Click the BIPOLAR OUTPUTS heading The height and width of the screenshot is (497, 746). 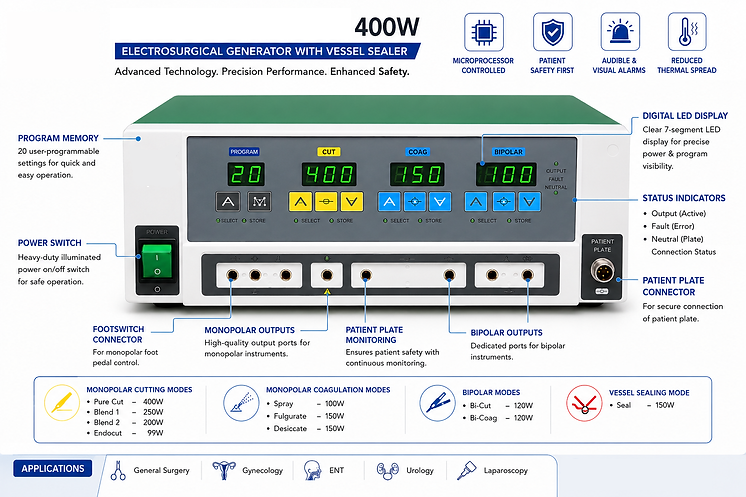[x=506, y=333]
